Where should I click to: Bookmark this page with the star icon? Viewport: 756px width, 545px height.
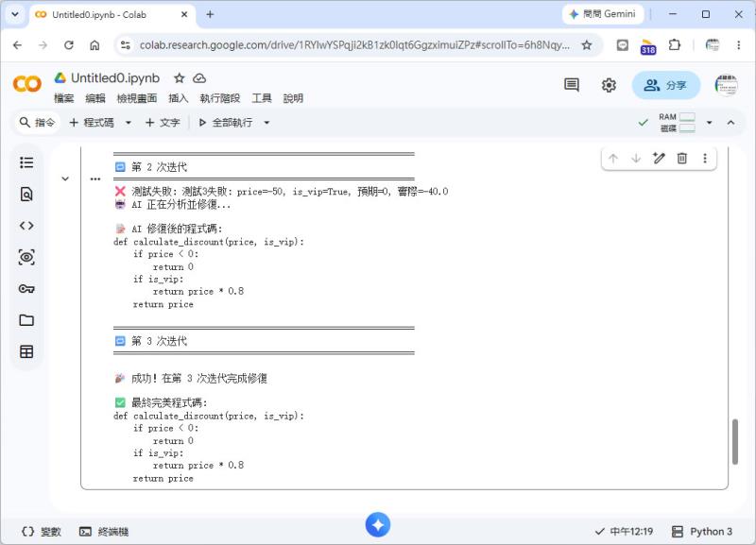click(x=586, y=45)
